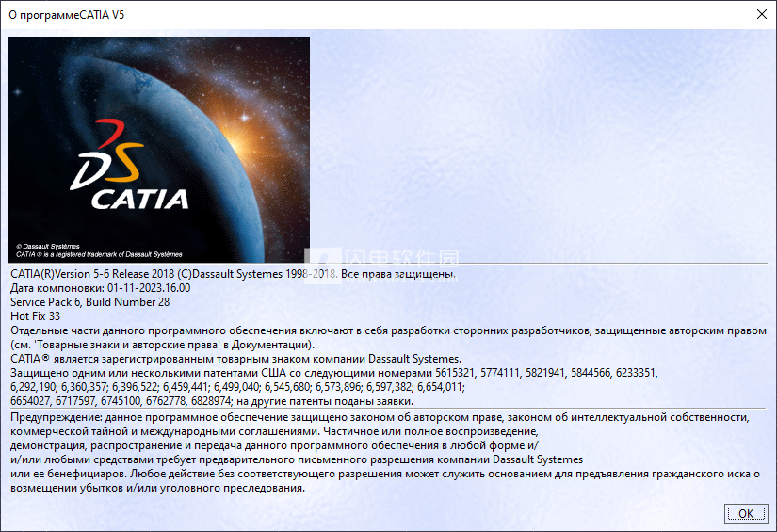
Task: Click the CATIA splash image
Action: (x=159, y=149)
